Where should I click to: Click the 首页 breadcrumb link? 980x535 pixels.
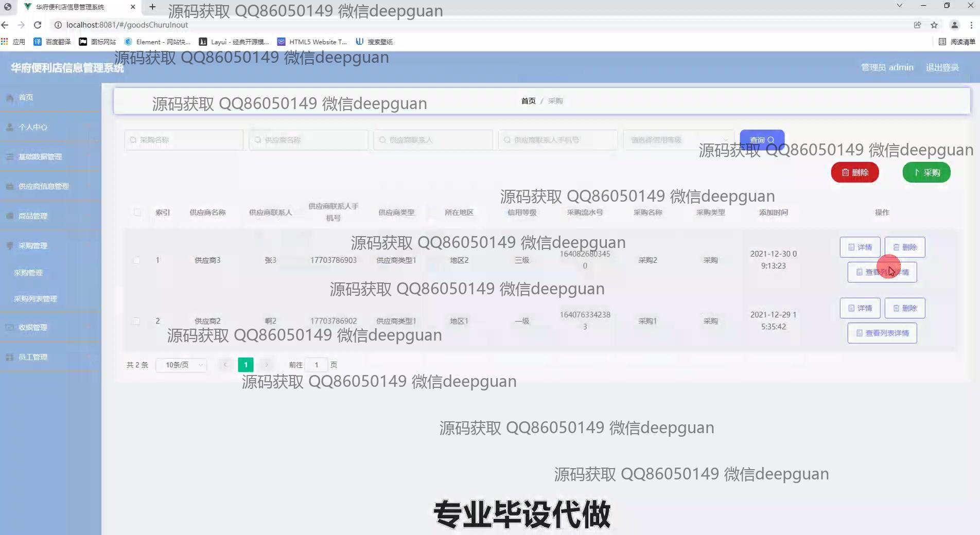[x=528, y=101]
